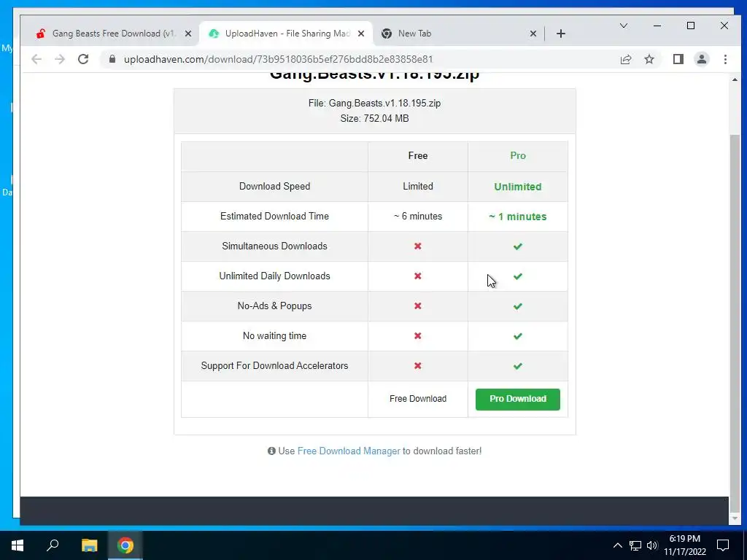
Task: Close the Gang Beasts Free Download tab
Action: click(x=188, y=34)
